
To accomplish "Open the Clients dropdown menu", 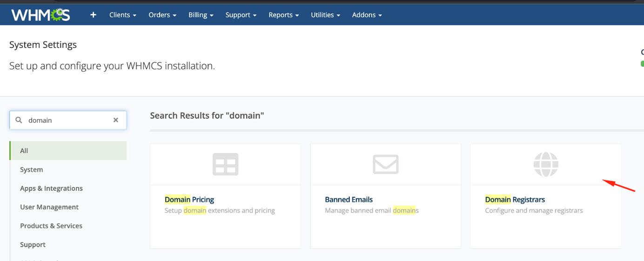I will coord(123,15).
